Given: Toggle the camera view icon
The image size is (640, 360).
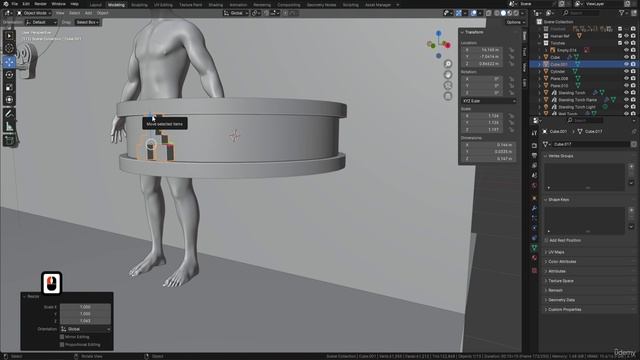Looking at the screenshot, I should pos(448,85).
